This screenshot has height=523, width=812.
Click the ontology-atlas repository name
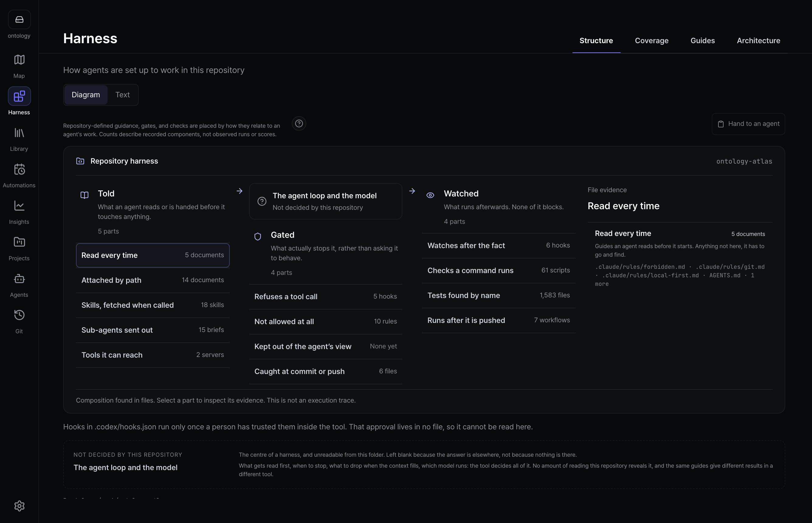click(x=744, y=161)
